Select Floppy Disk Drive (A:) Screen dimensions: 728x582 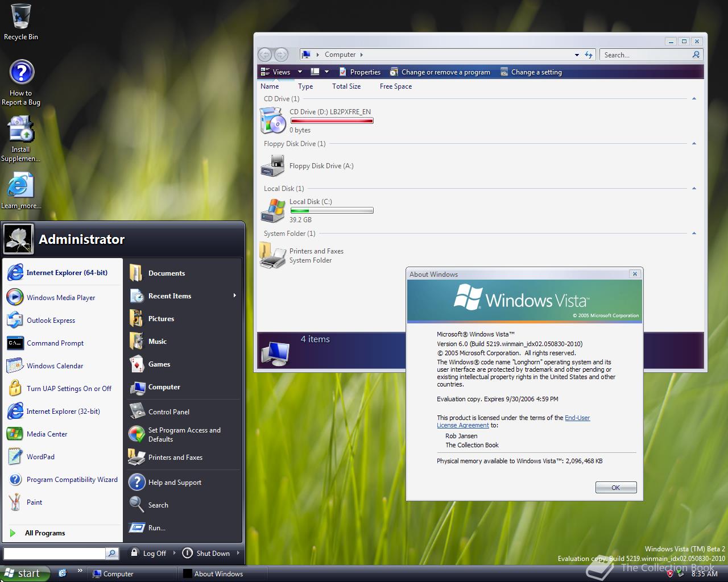pyautogui.click(x=307, y=166)
